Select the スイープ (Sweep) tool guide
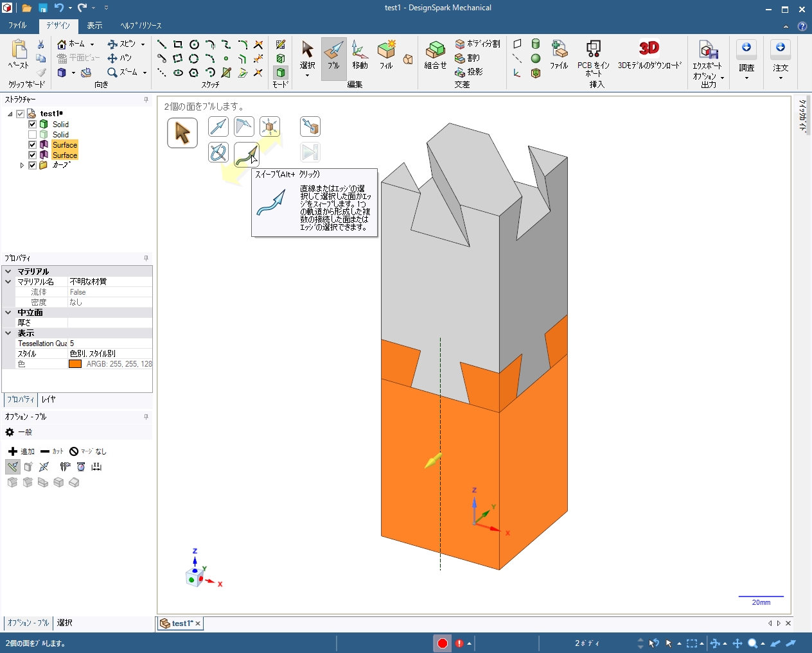Image resolution: width=812 pixels, height=653 pixels. (x=246, y=153)
